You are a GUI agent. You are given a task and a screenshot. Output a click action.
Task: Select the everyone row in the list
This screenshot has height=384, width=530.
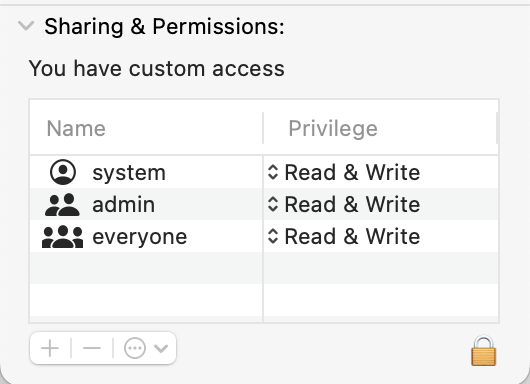click(x=264, y=236)
